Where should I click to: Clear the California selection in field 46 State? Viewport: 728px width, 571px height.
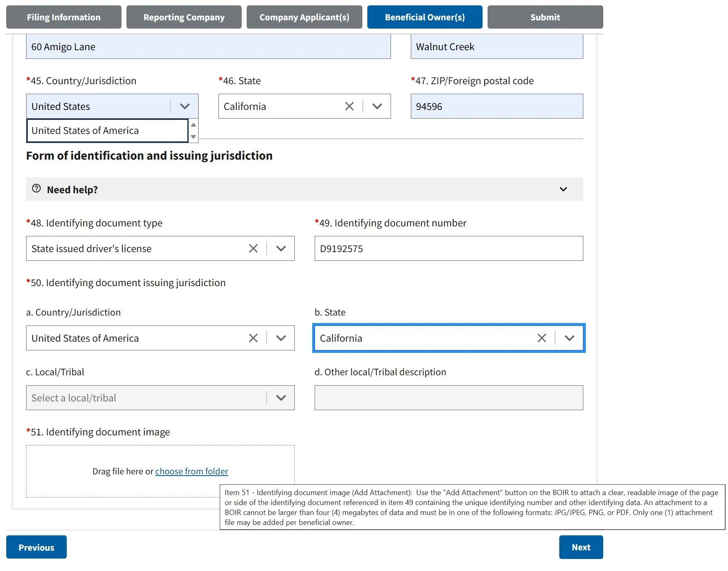(x=349, y=106)
